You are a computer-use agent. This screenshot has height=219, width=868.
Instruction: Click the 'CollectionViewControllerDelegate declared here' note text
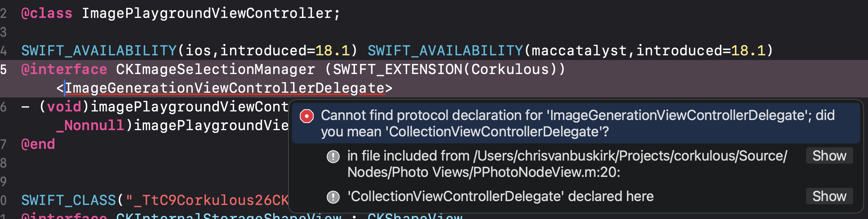pos(501,196)
